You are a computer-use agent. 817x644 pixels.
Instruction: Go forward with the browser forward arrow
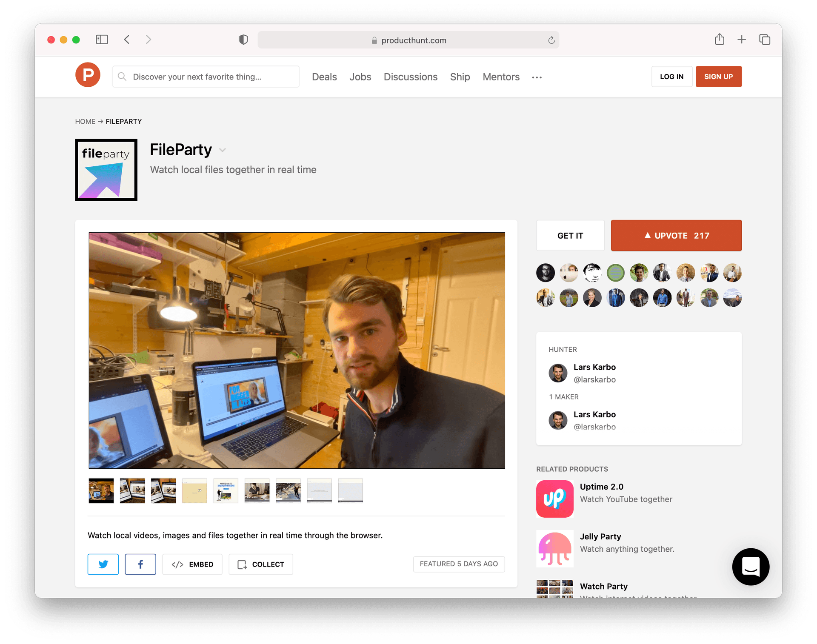pyautogui.click(x=149, y=40)
